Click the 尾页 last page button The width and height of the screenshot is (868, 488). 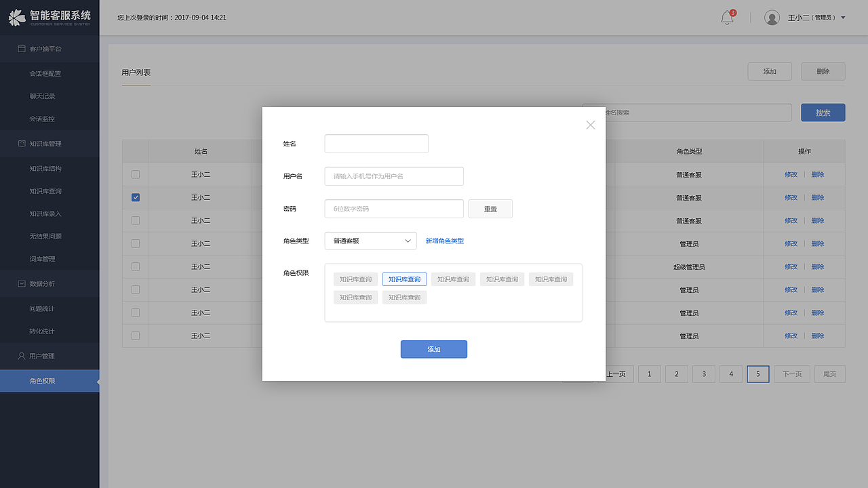830,374
